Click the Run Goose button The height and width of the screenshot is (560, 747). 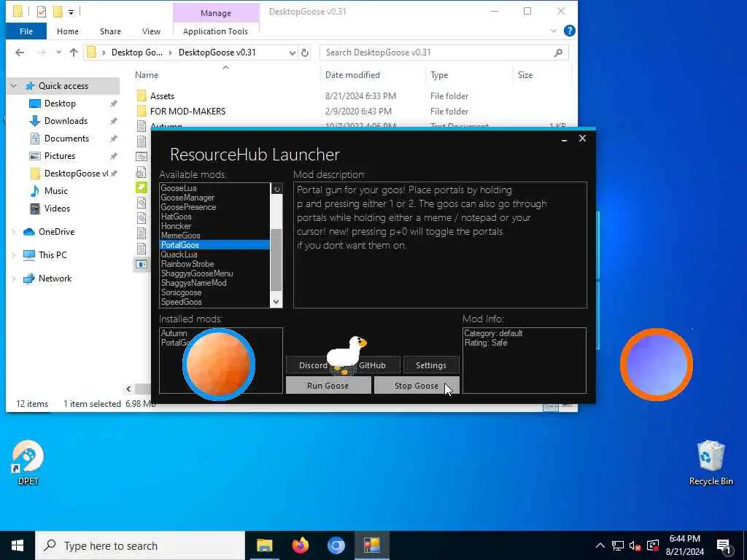pos(328,386)
